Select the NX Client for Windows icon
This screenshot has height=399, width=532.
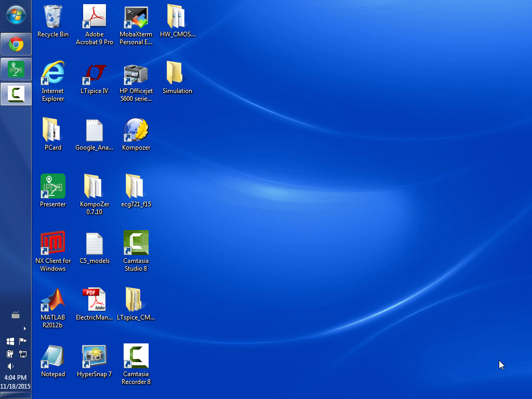click(x=53, y=244)
